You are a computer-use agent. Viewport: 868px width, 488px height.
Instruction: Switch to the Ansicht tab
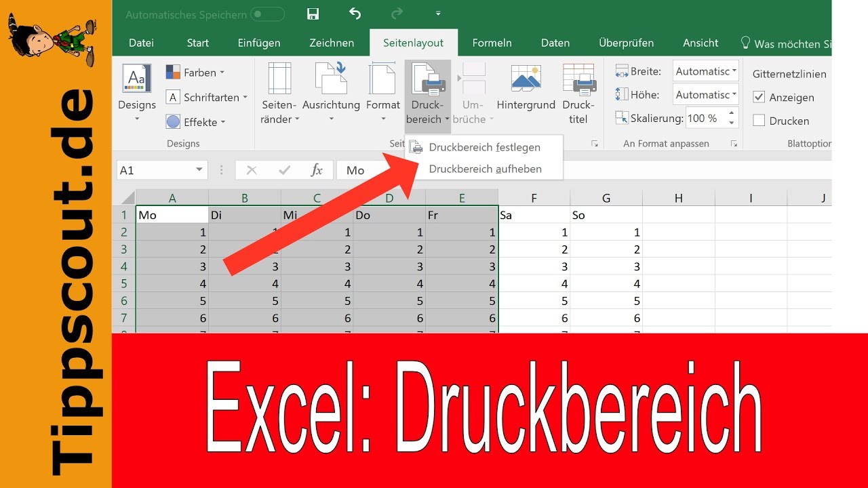pyautogui.click(x=701, y=43)
